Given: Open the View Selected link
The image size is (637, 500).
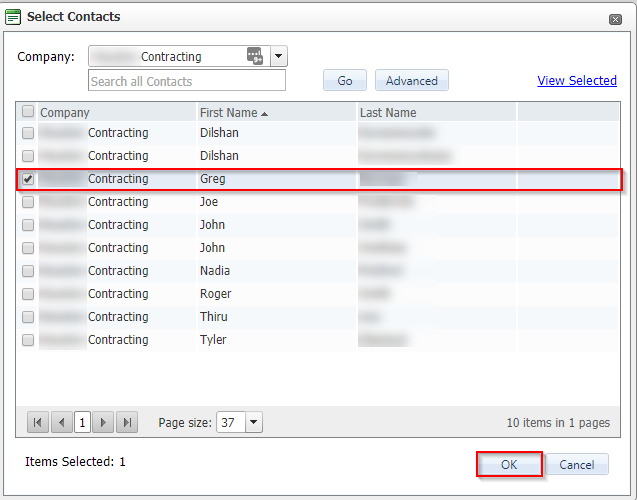Looking at the screenshot, I should pyautogui.click(x=577, y=80).
